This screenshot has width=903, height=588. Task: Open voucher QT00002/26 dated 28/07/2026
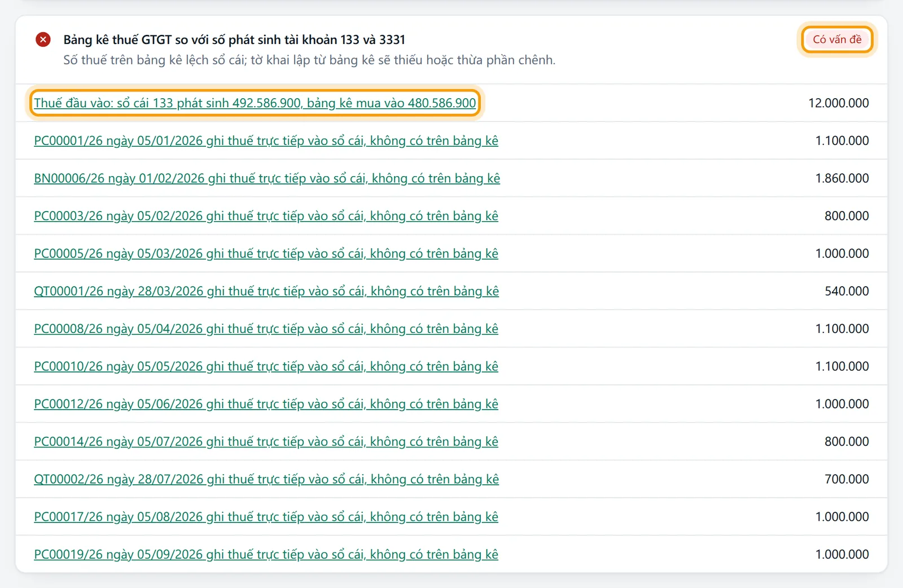pyautogui.click(x=266, y=479)
